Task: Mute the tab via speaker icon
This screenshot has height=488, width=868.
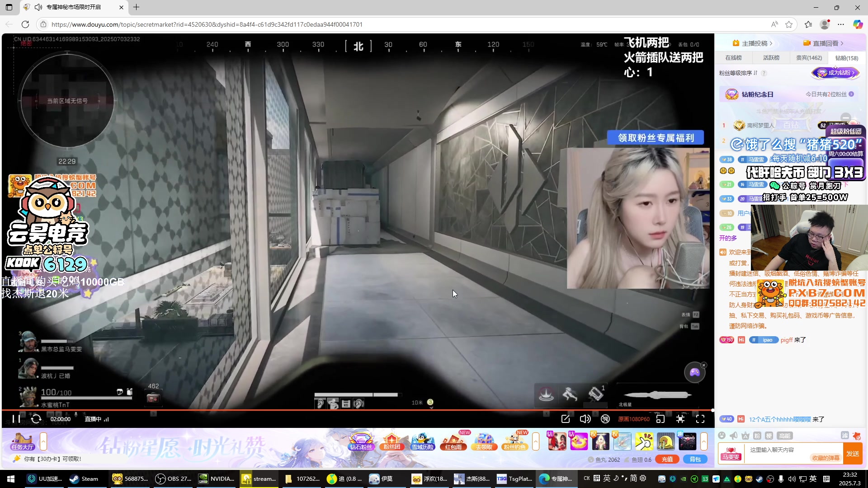Action: [x=39, y=7]
